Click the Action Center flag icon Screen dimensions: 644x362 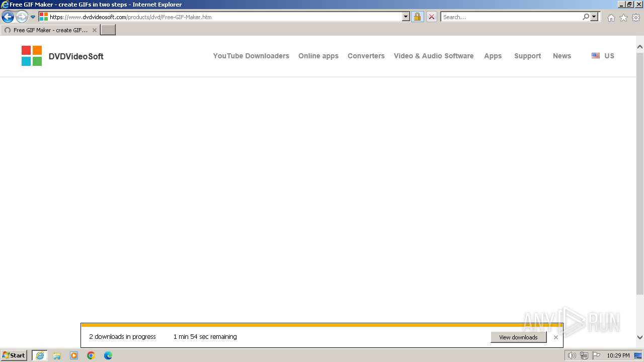point(596,355)
